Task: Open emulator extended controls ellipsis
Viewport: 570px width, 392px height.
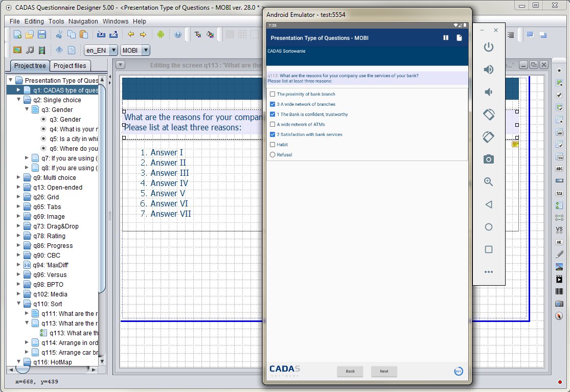Action: pos(489,272)
